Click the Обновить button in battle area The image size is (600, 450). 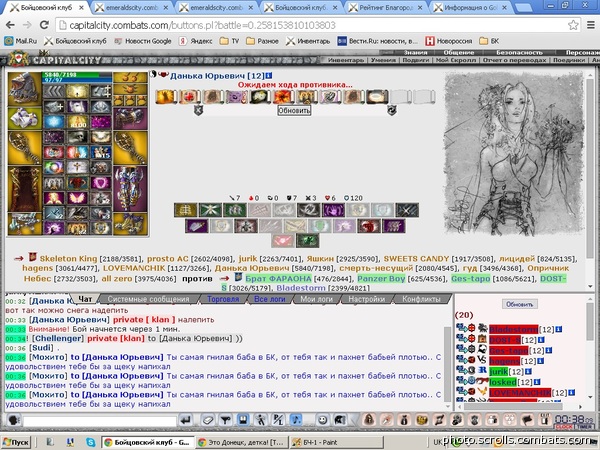(x=294, y=111)
